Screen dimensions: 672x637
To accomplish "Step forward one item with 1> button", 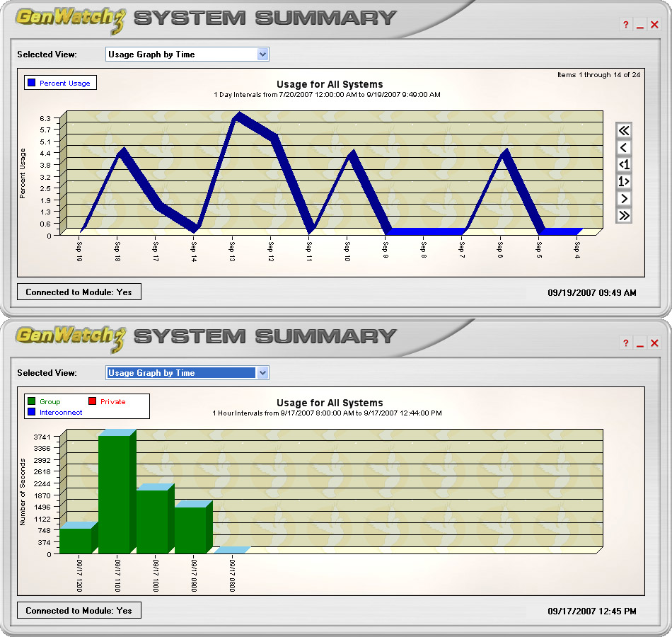I will point(623,181).
